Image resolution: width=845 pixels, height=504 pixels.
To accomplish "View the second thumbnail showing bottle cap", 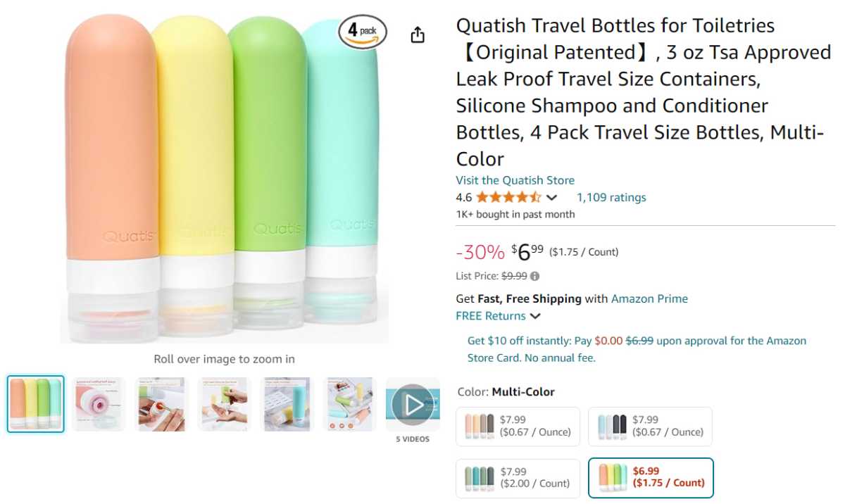I will coord(99,404).
